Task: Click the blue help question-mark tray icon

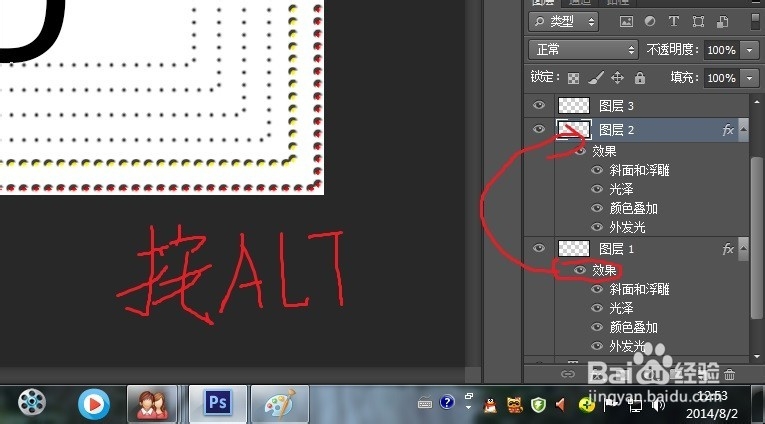Action: [x=446, y=403]
